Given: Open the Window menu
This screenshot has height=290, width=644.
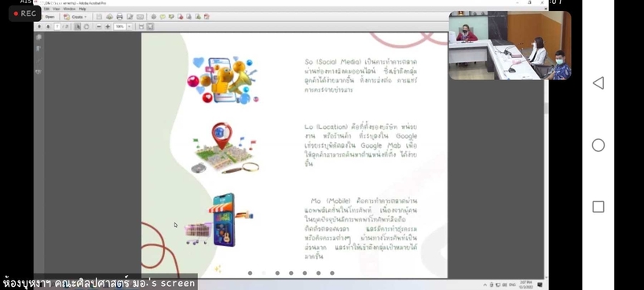Looking at the screenshot, I should [69, 9].
